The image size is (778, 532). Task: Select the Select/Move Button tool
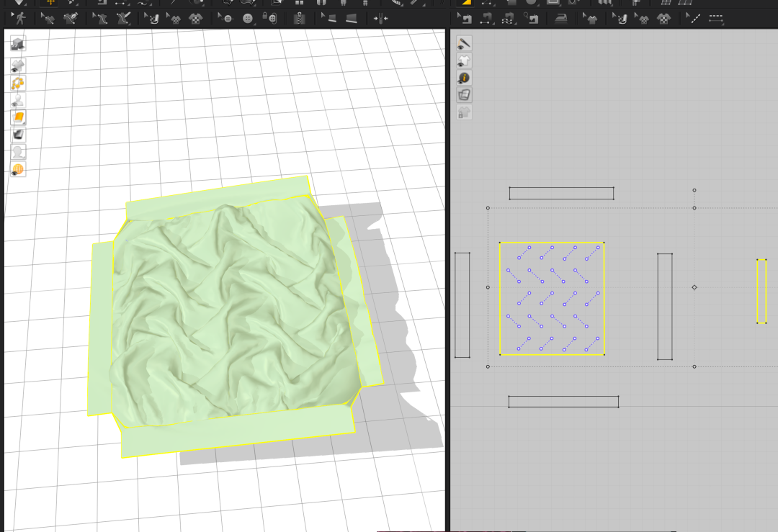(x=225, y=19)
